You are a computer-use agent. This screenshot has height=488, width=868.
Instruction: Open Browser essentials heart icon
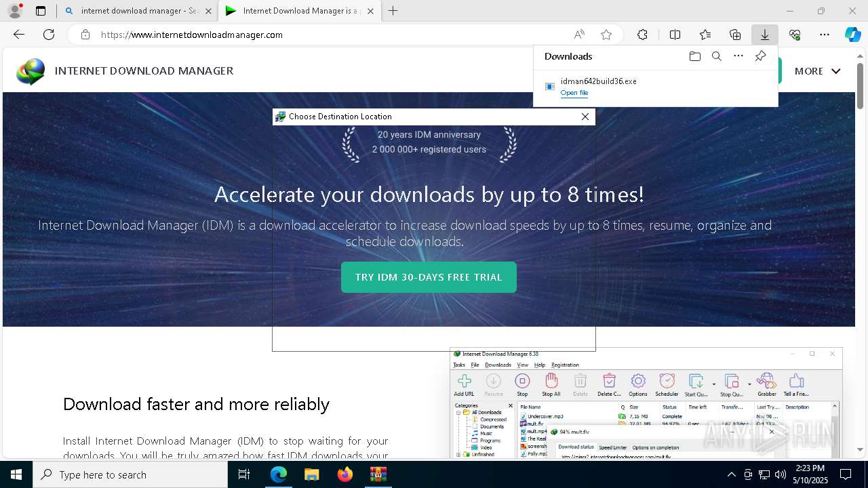[795, 35]
